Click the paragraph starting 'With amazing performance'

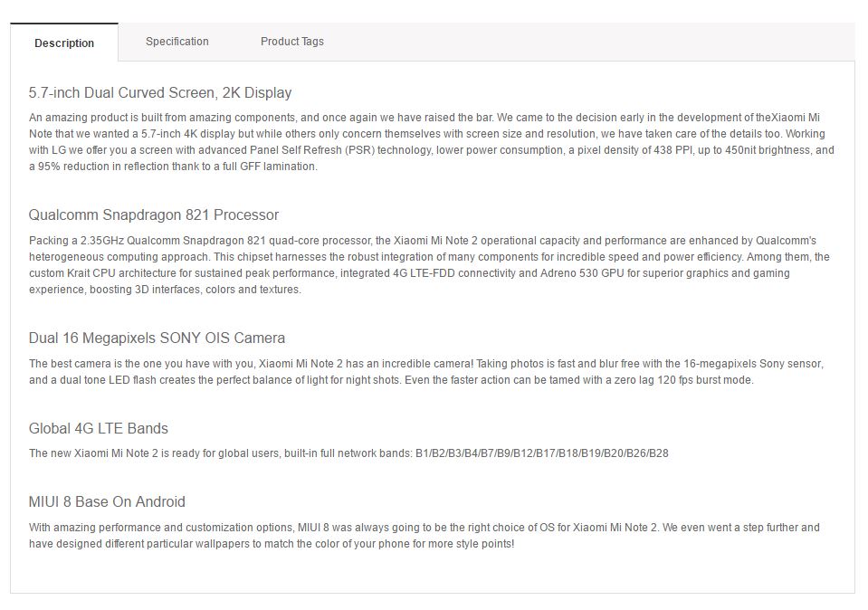tap(424, 536)
